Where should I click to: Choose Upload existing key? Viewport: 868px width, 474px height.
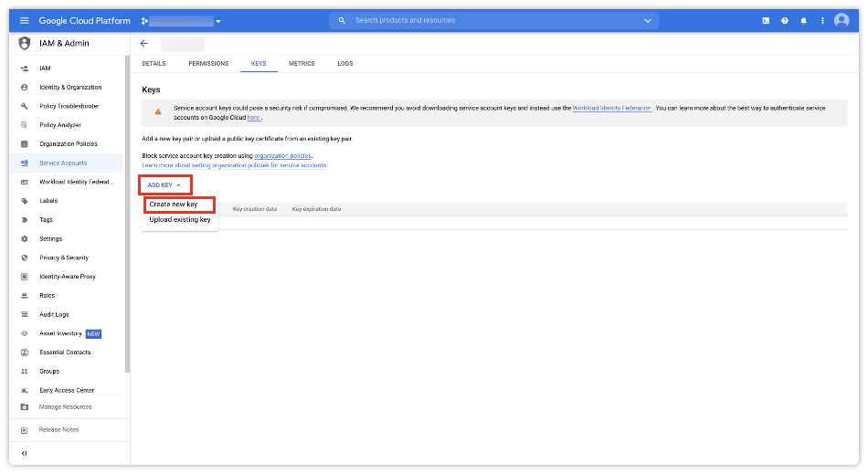[180, 219]
